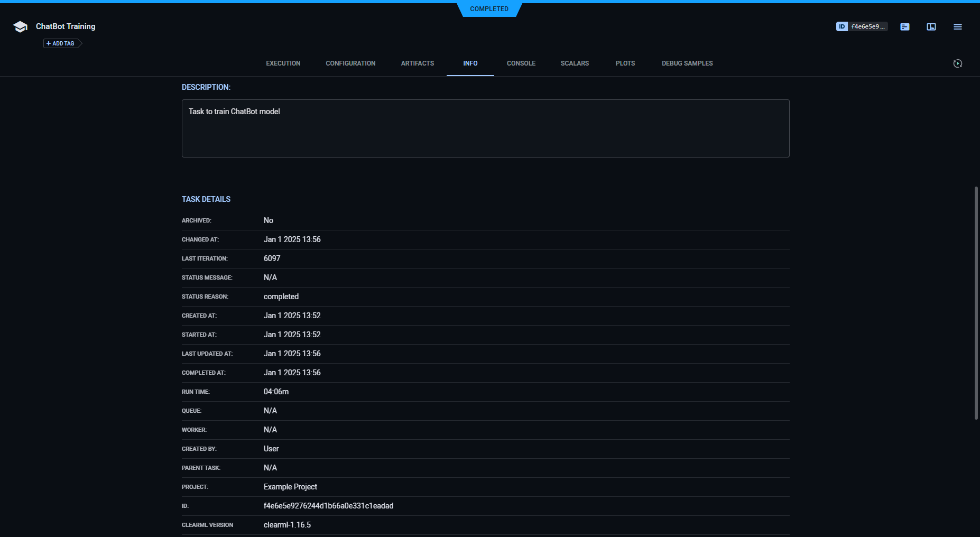Click the ADD TAG button
Viewport: 980px width, 537px height.
62,43
